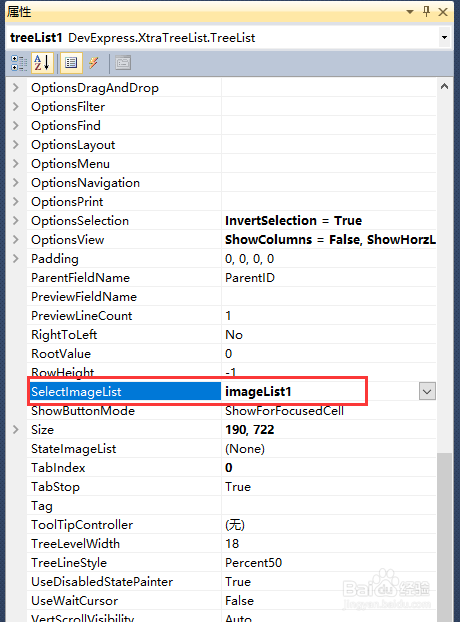This screenshot has width=460, height=622.
Task: Open the treeList1 object selector dropdown
Action: 445,38
